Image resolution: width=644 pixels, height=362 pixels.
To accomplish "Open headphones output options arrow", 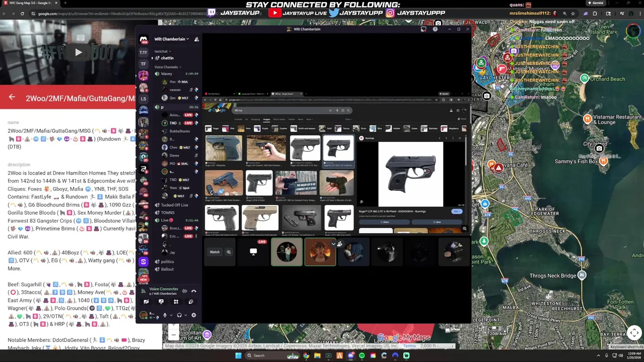I will (x=186, y=315).
